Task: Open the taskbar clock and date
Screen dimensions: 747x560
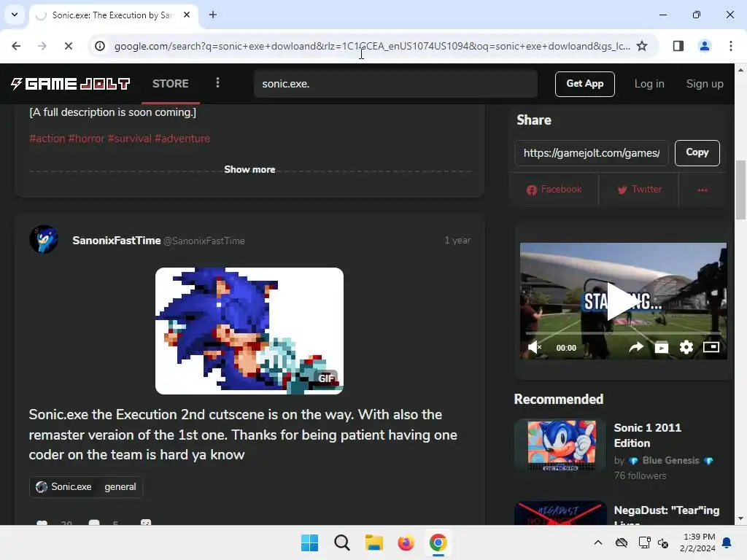Action: (697, 542)
